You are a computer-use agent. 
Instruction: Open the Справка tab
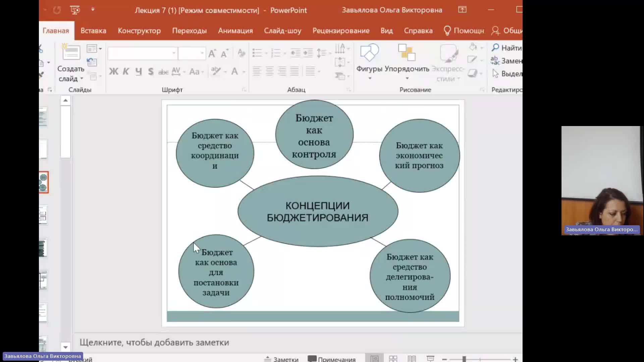coord(418,31)
